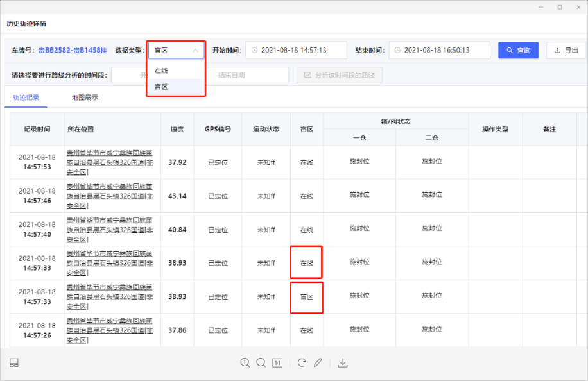Screen dimensions: 588x381
Task: Click the 1:1 reset zoom icon
Action: 277,362
